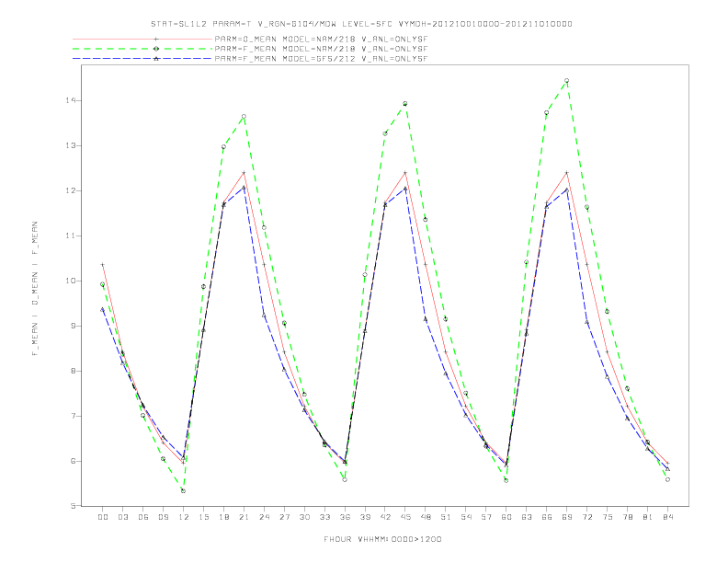
Task: Click x-axis forecast hour label 03
Action: [122, 517]
